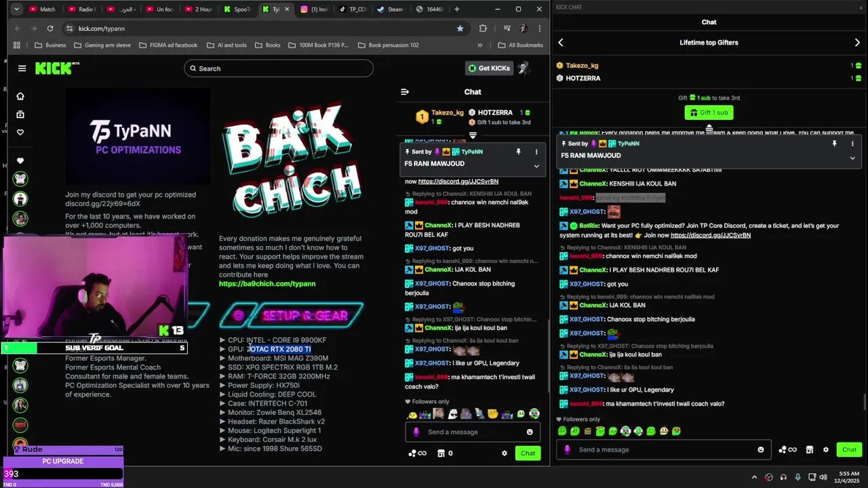Open shop icon in Kick Chat popout
This screenshot has height=488, width=868.
[809, 449]
